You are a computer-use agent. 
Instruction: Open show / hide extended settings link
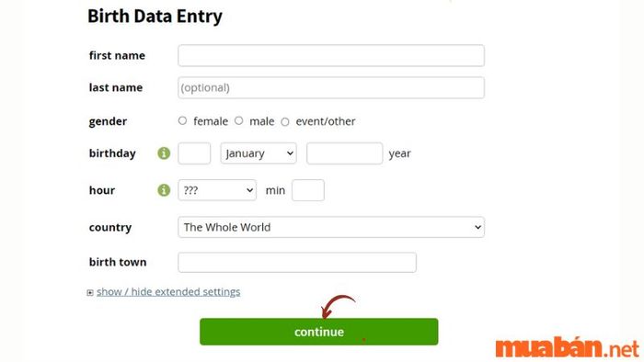[168, 292]
